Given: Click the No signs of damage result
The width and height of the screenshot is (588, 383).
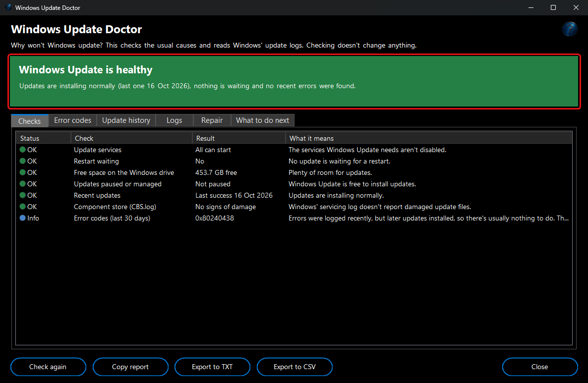Looking at the screenshot, I should [x=226, y=207].
